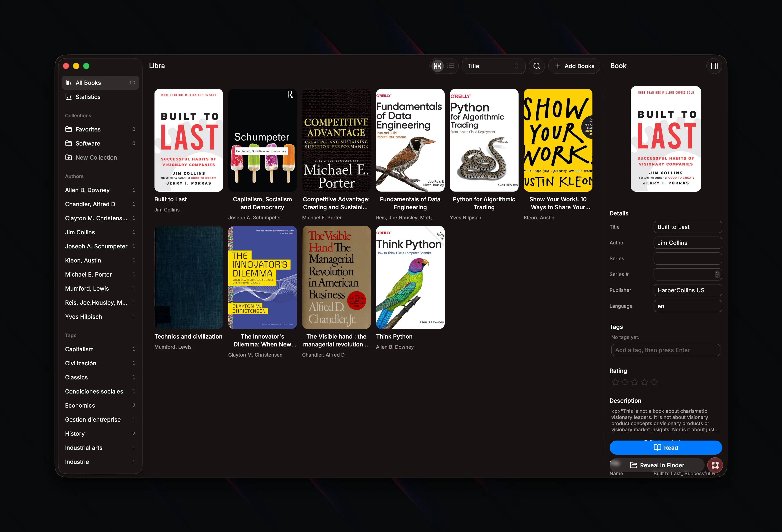
Task: Edit the Title field in Details
Action: (x=687, y=227)
